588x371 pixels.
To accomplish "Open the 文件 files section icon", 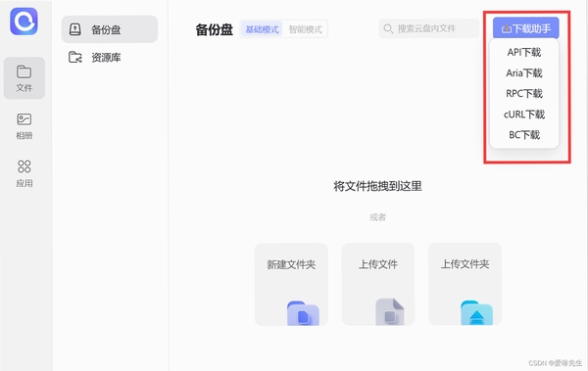I will 24,72.
